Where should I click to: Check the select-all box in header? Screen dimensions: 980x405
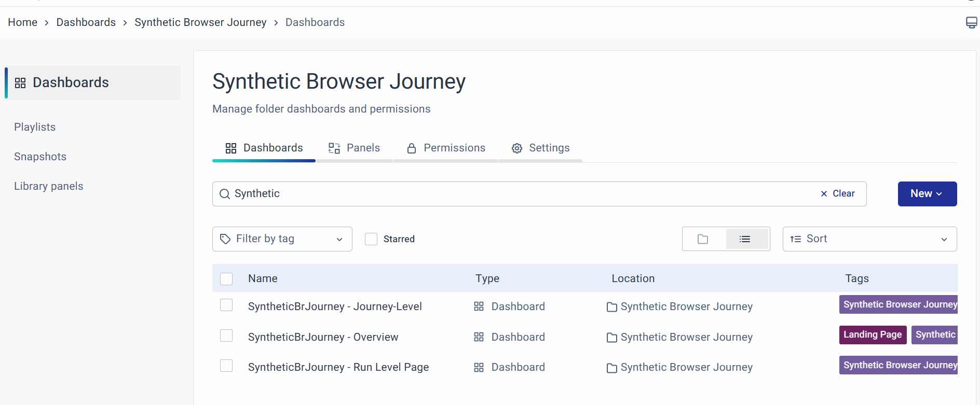(x=226, y=279)
